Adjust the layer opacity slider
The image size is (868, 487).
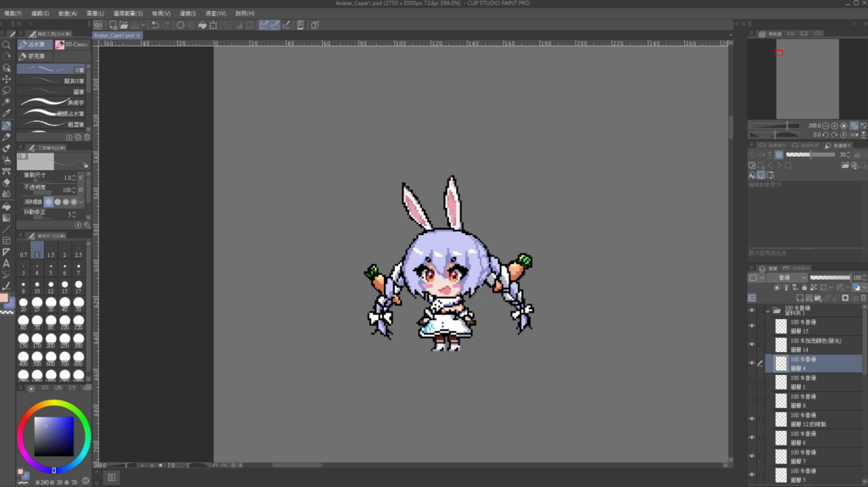[830, 277]
